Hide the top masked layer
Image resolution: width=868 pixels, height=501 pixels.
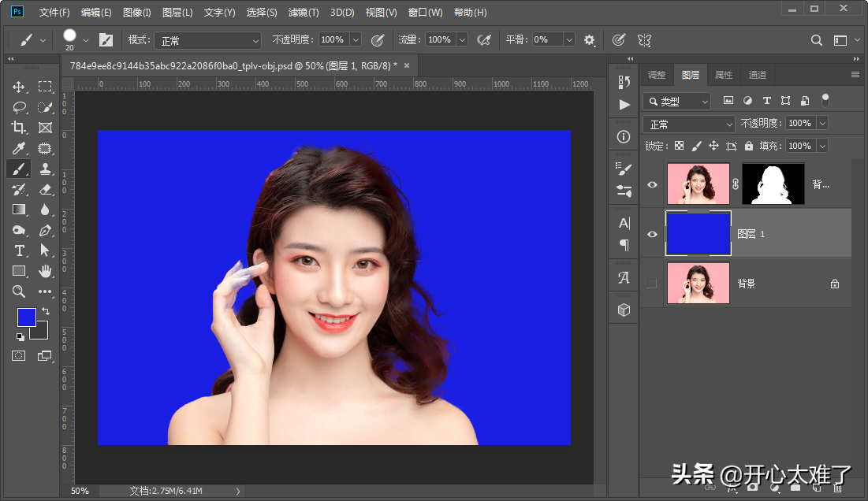point(652,184)
